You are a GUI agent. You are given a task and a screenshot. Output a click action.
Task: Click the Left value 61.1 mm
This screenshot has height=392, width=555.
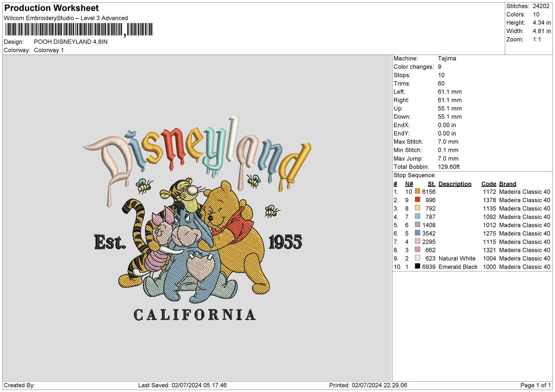[x=450, y=92]
